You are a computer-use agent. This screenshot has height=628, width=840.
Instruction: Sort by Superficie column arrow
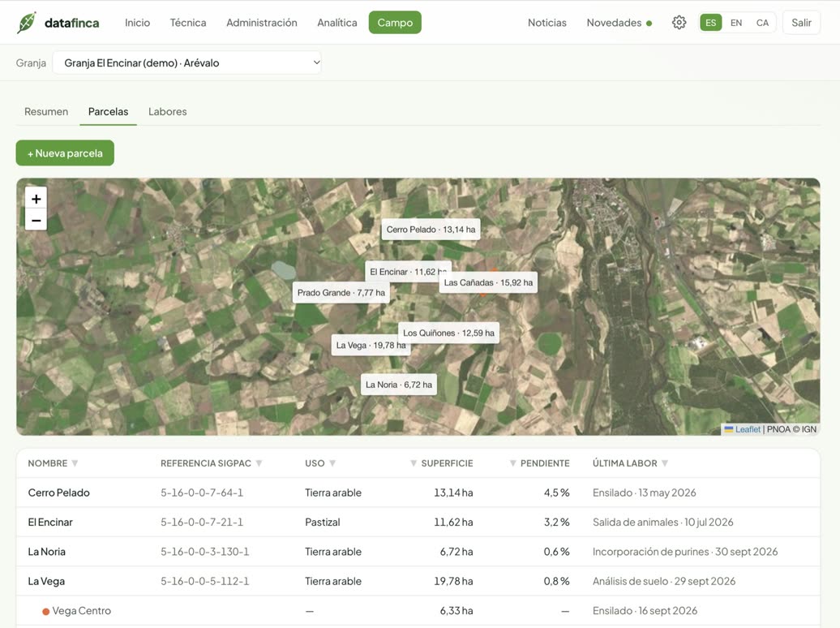tap(414, 463)
